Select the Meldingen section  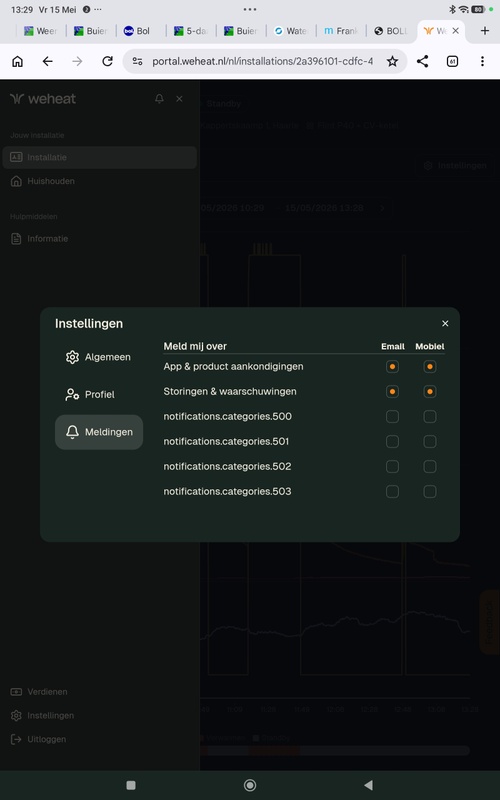tap(99, 432)
